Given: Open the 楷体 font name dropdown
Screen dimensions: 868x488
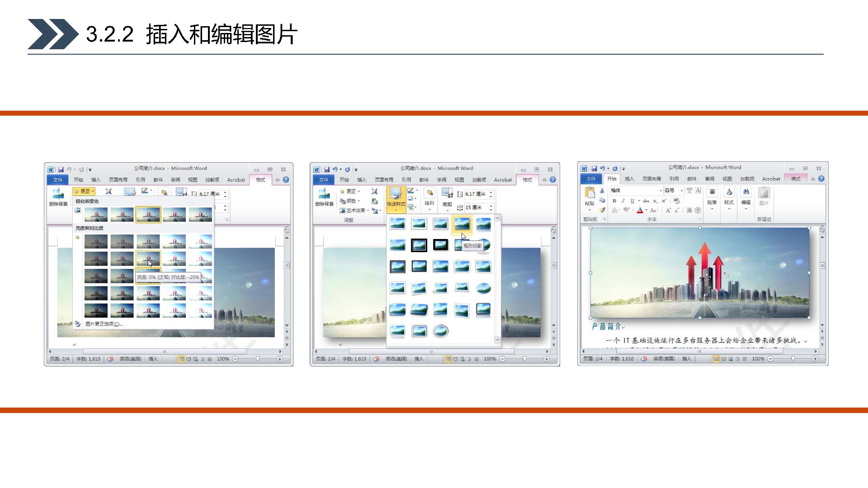Looking at the screenshot, I should pyautogui.click(x=660, y=191).
